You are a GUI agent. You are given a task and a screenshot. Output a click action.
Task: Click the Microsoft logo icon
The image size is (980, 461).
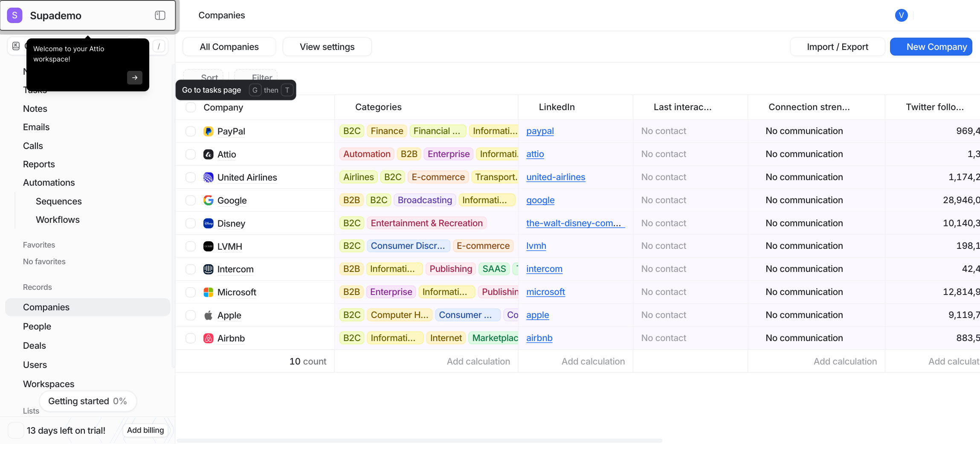(208, 292)
